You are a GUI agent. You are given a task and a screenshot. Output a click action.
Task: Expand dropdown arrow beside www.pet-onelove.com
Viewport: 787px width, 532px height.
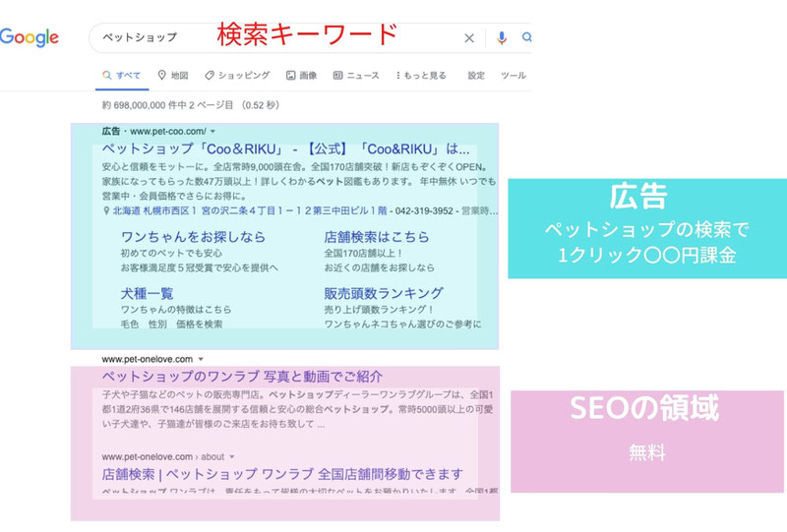201,359
